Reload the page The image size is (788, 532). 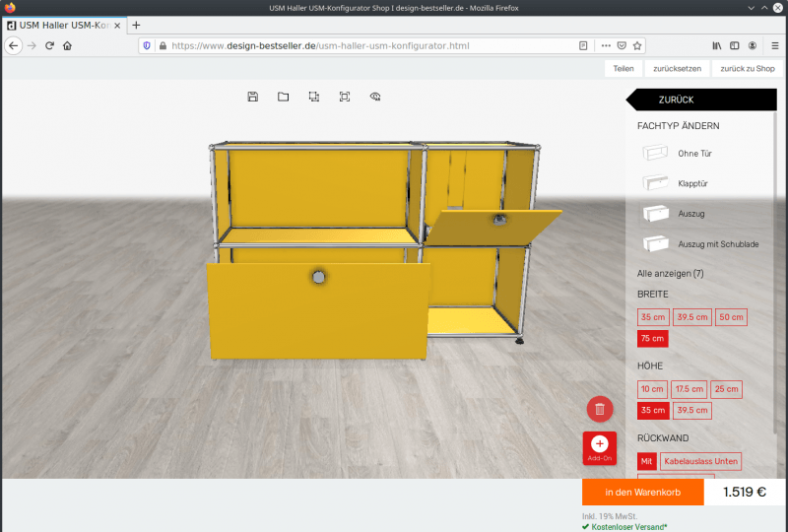click(x=49, y=45)
